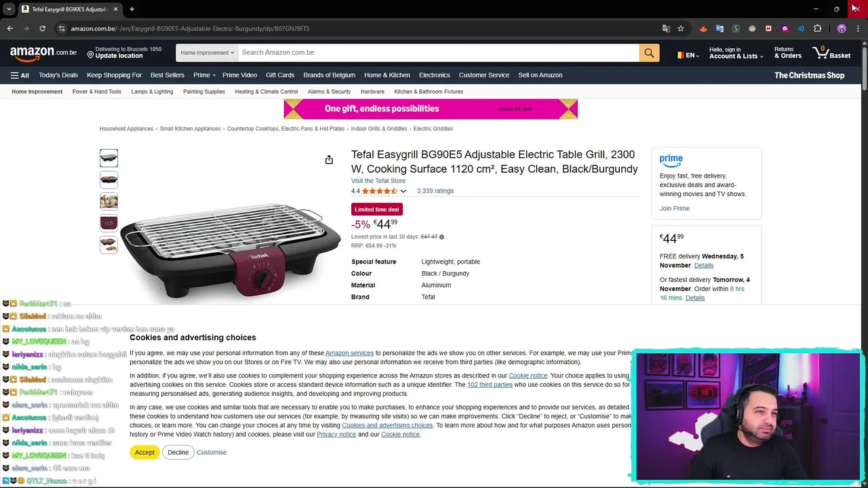Click the Search Amazon.com.be input field

tap(438, 53)
